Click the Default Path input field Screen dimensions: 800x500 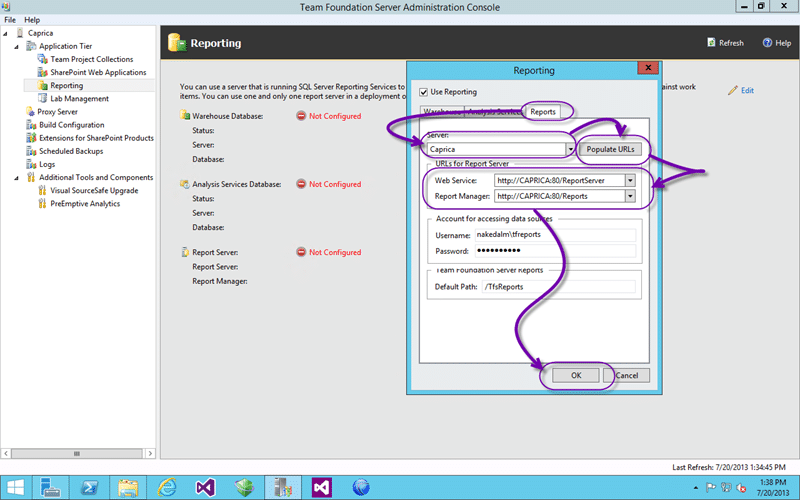559,286
